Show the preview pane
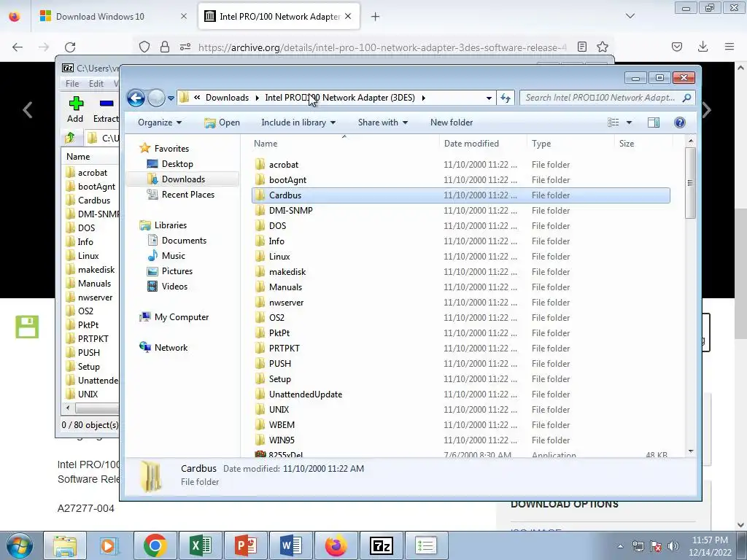The width and height of the screenshot is (747, 560). [x=653, y=122]
